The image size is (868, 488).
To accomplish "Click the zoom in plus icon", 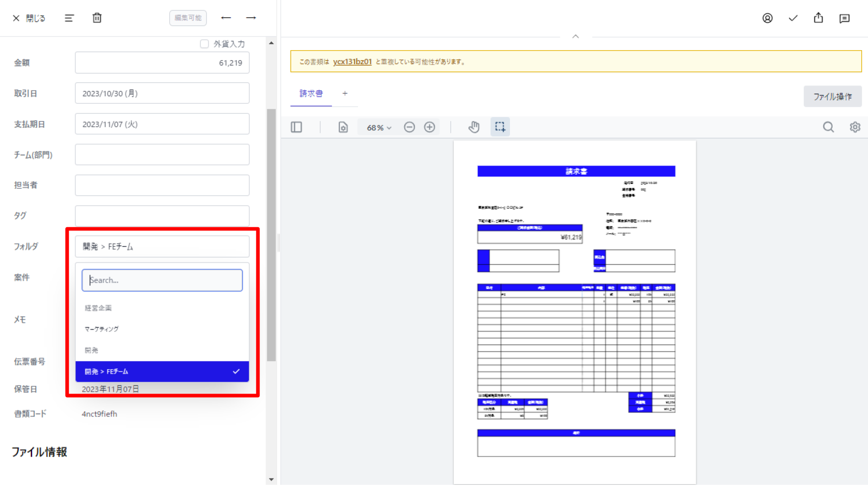I will (x=429, y=127).
